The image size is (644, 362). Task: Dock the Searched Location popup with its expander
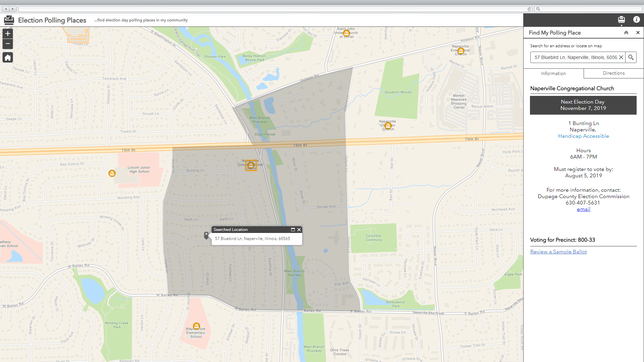pos(292,230)
